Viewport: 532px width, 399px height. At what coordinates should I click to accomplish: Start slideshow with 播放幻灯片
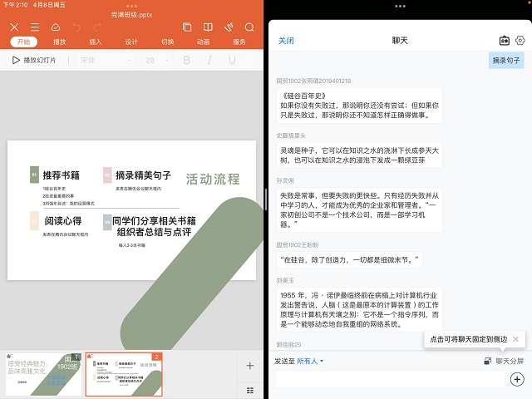point(34,60)
